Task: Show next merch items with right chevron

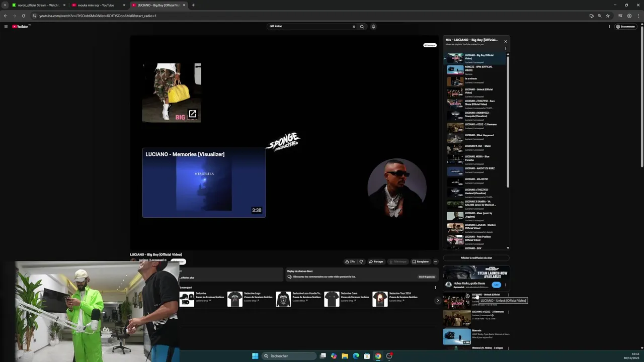Action: 437,300
